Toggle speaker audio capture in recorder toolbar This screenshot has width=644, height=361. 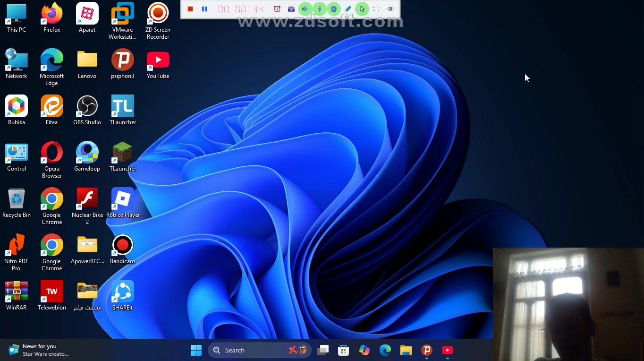click(x=305, y=9)
